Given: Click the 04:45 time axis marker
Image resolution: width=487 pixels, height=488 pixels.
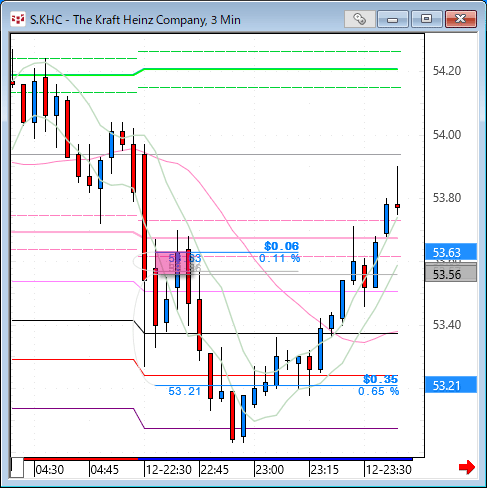Looking at the screenshot, I should click(104, 470).
